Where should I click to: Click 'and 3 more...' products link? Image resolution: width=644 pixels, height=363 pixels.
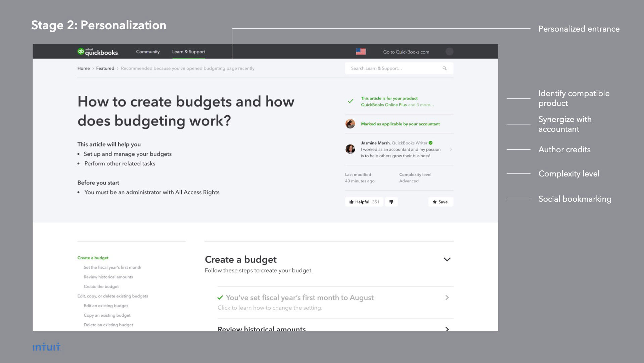(421, 105)
